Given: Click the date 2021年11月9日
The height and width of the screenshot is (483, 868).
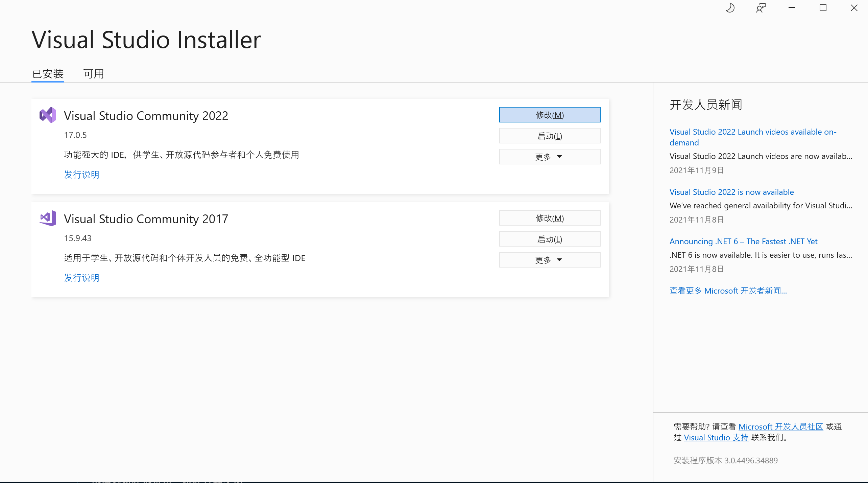Looking at the screenshot, I should pos(696,170).
